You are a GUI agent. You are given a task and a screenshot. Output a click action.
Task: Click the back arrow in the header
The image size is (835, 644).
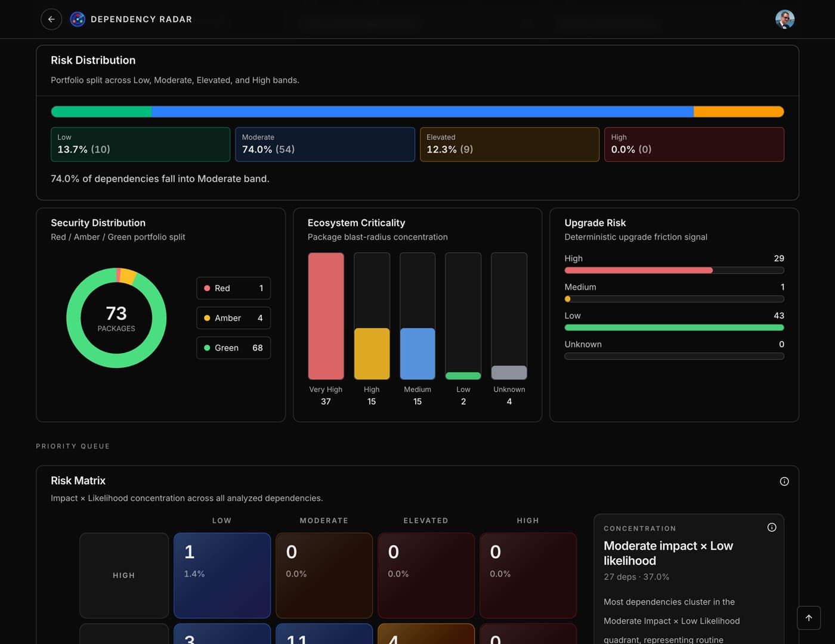[51, 19]
